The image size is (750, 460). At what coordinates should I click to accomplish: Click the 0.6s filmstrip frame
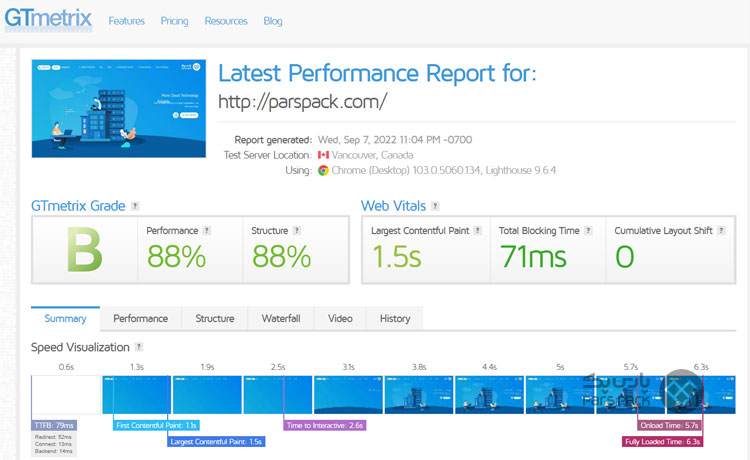[66, 394]
